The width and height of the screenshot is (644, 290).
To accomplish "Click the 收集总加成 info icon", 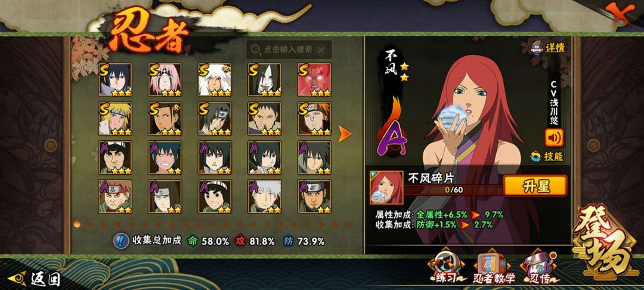I will (x=120, y=240).
